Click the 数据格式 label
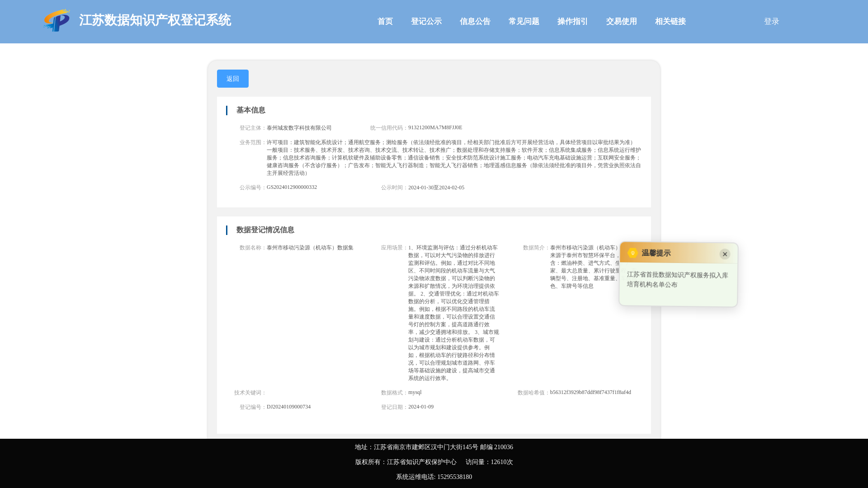Viewport: 868px width, 488px height. [x=394, y=393]
